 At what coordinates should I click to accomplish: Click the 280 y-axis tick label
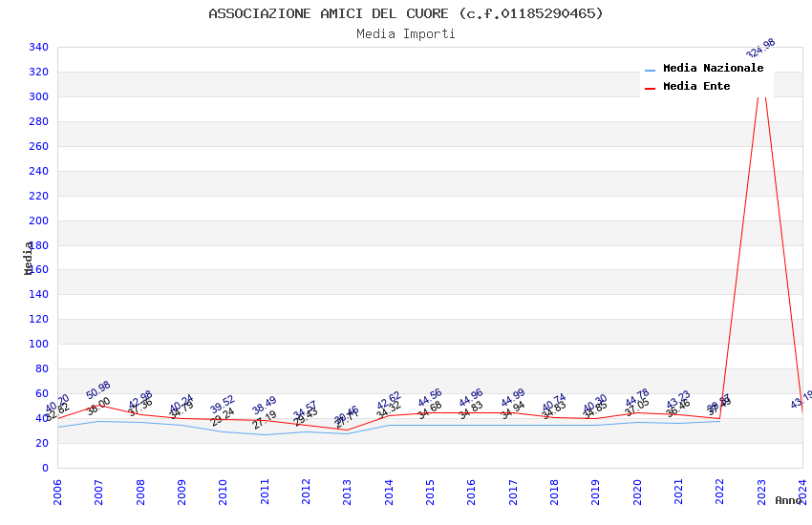pos(39,121)
